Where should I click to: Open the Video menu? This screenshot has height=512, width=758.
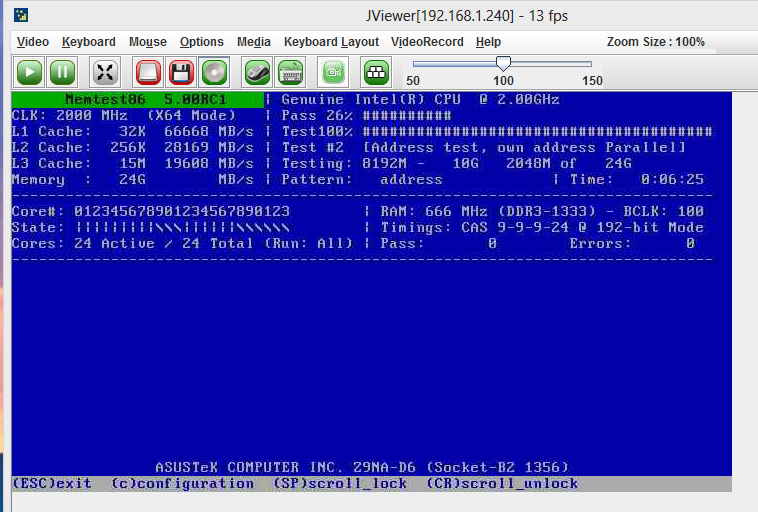[x=33, y=42]
